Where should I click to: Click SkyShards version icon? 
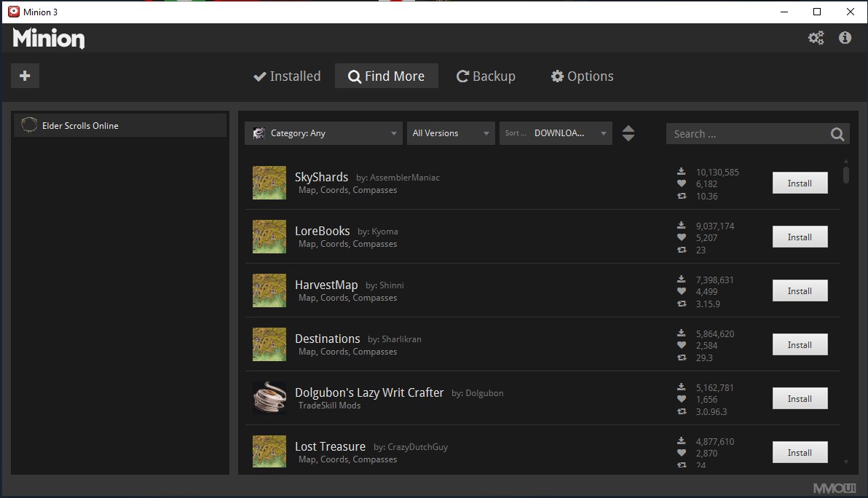point(682,196)
